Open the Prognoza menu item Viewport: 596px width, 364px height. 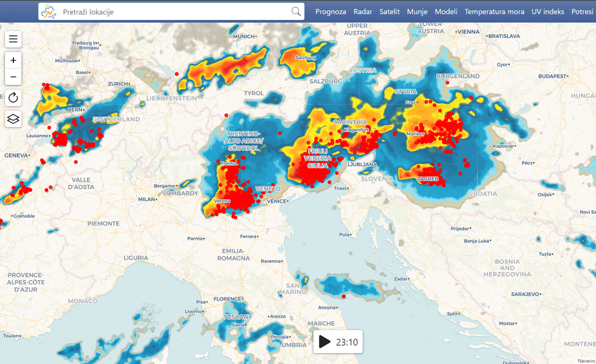(331, 11)
